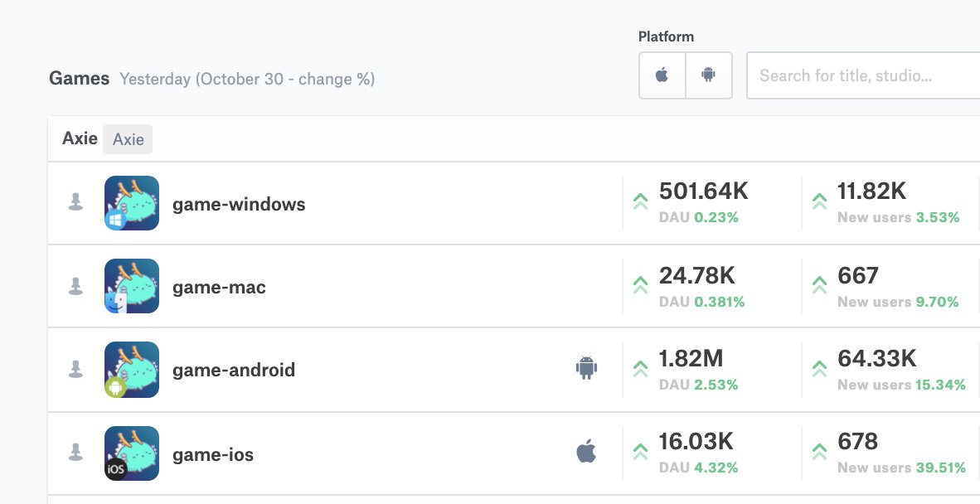Screen dimensions: 980x504
Task: Click the DAU 0.23% change text
Action: coord(699,217)
